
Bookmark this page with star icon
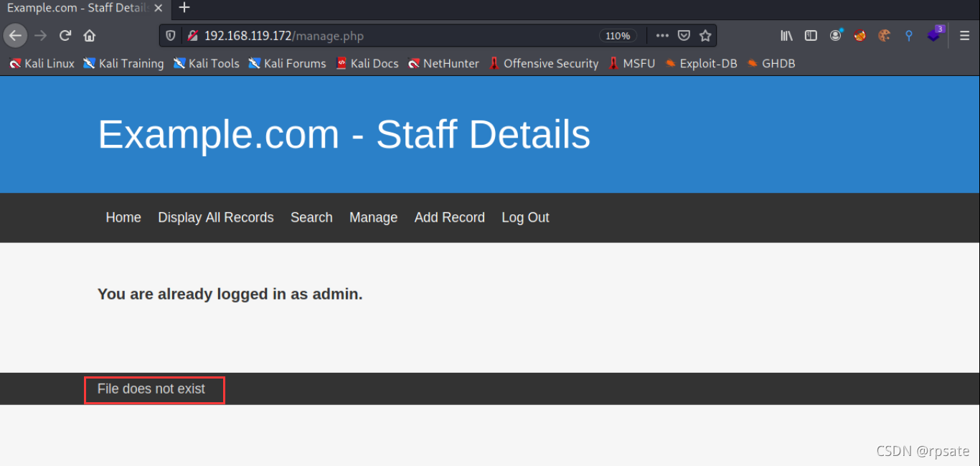click(x=705, y=35)
